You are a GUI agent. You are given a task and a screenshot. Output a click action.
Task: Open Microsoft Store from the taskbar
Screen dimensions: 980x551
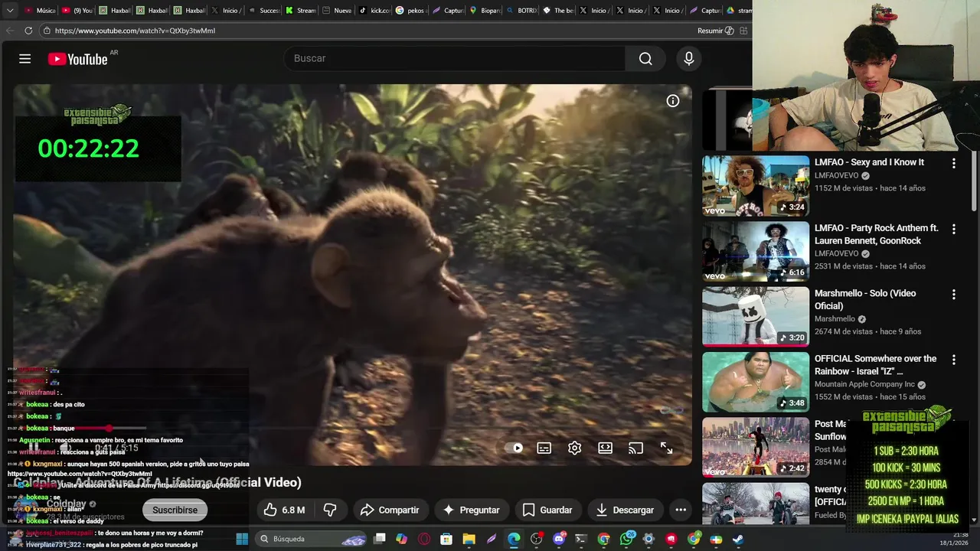(446, 539)
